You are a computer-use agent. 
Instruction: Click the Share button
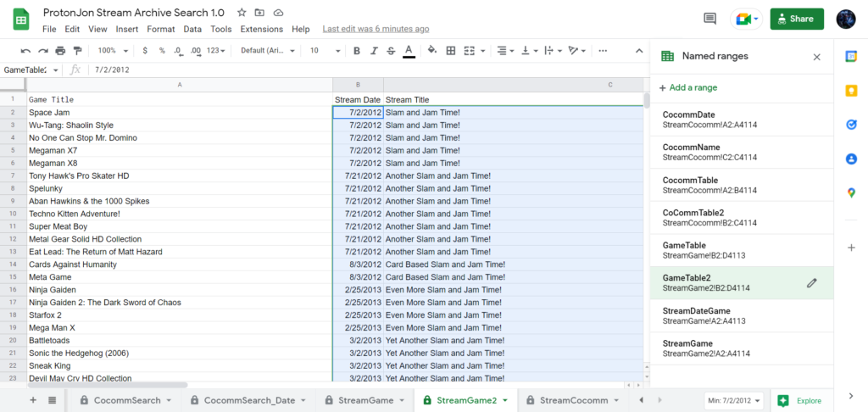(797, 19)
